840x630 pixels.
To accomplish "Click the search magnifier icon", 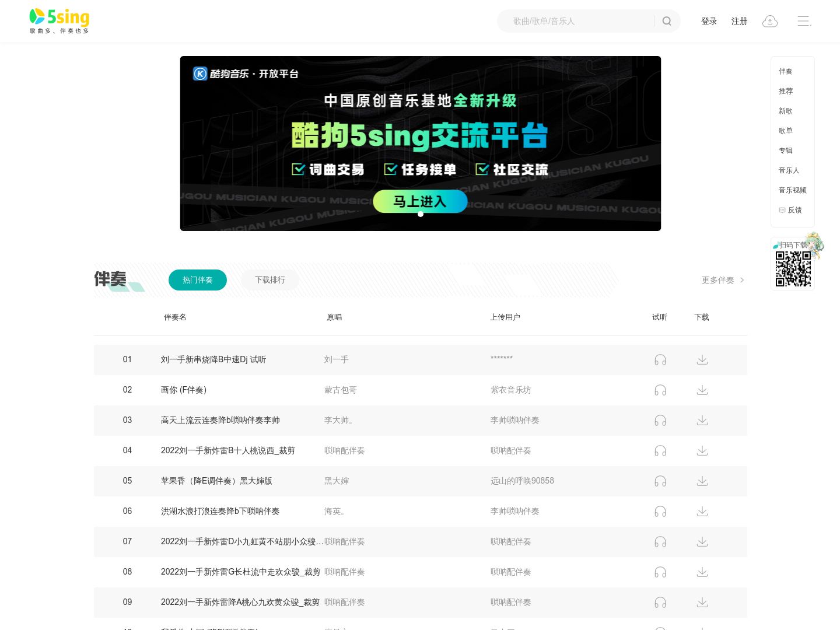I will 667,21.
